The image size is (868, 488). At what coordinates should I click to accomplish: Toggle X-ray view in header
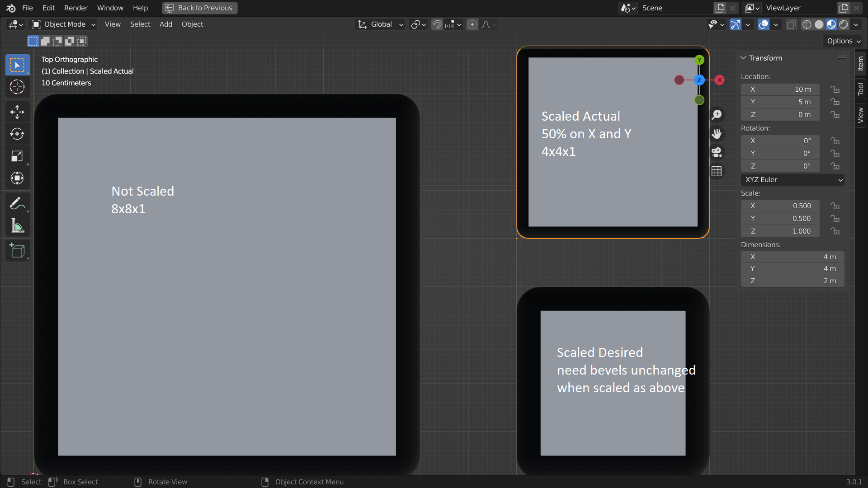[x=791, y=24]
